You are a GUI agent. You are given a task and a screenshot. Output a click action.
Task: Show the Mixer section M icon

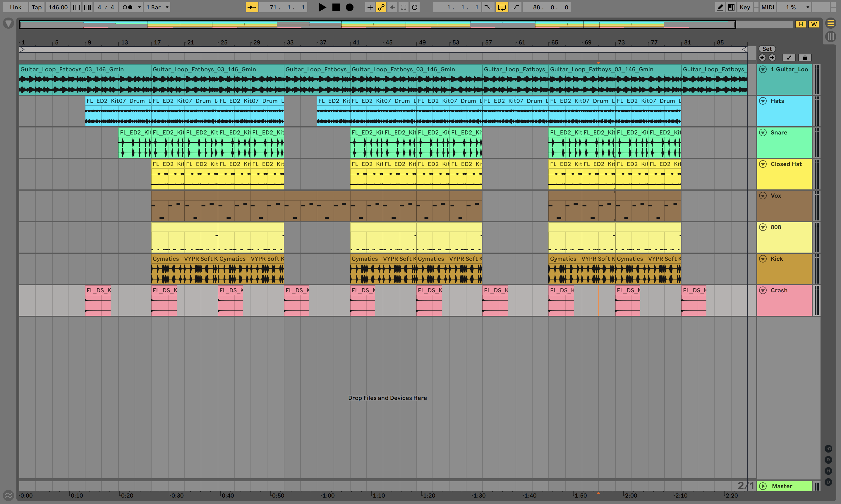(x=828, y=471)
